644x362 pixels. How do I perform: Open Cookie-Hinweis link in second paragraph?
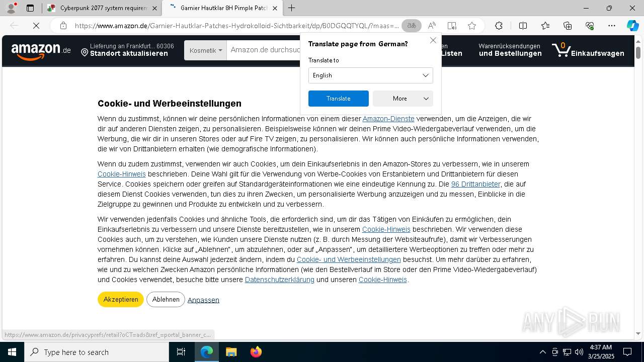pos(122,174)
